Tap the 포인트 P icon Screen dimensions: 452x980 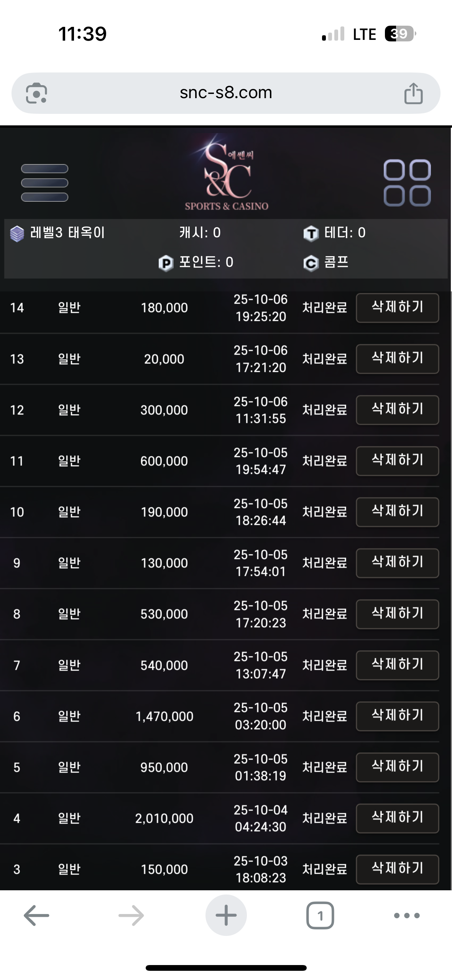[166, 263]
